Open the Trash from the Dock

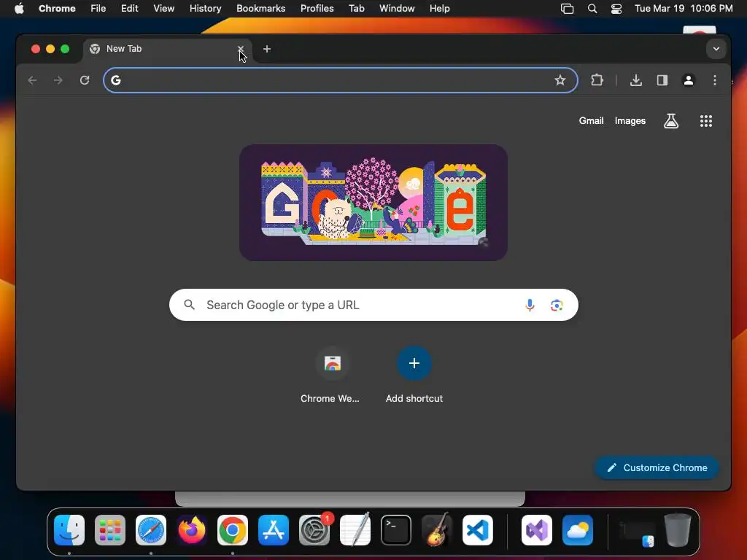point(678,530)
